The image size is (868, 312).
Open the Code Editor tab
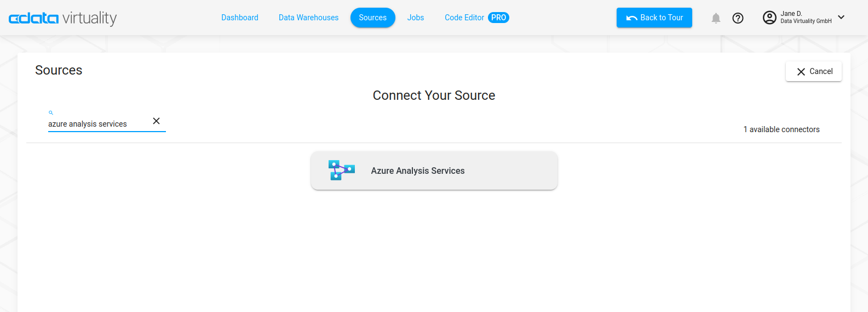[464, 18]
